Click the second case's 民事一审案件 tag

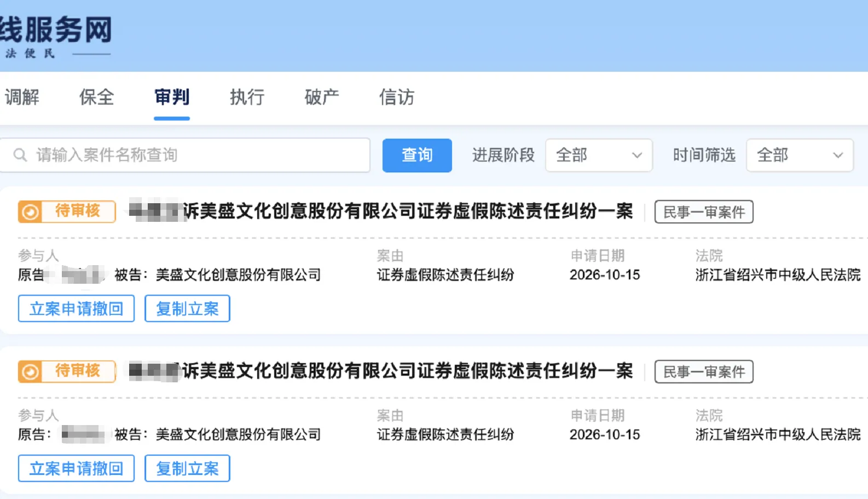tap(704, 372)
